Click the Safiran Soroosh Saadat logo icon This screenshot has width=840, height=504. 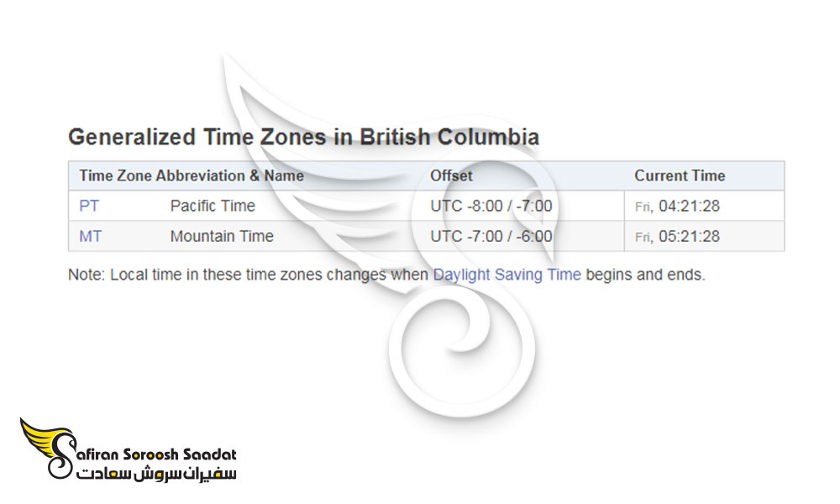point(47,449)
